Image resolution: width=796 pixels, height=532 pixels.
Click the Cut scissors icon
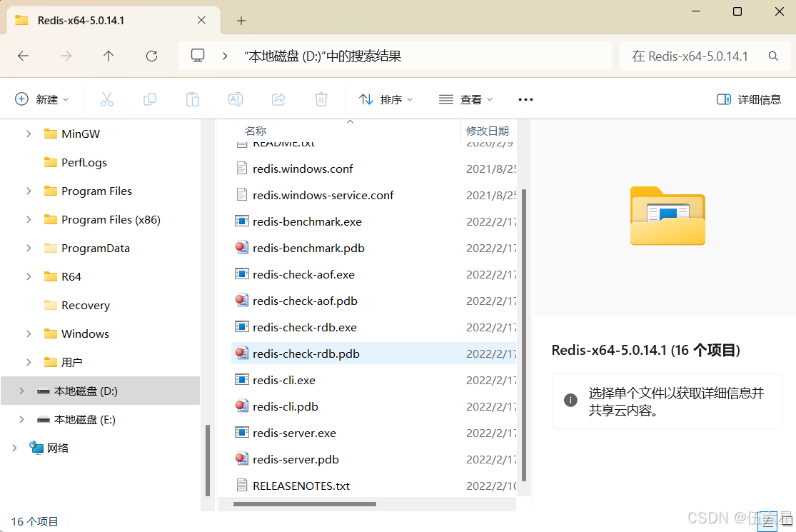pos(107,99)
